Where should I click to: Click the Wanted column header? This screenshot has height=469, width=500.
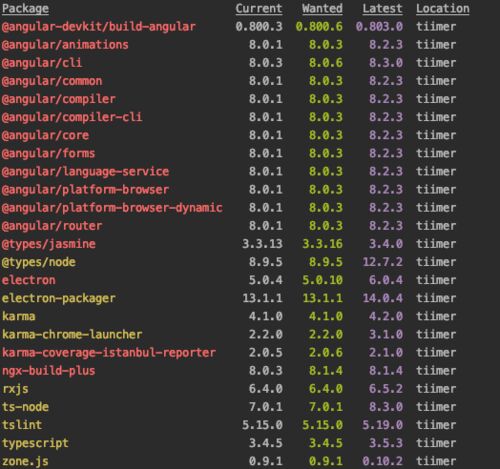tap(322, 9)
